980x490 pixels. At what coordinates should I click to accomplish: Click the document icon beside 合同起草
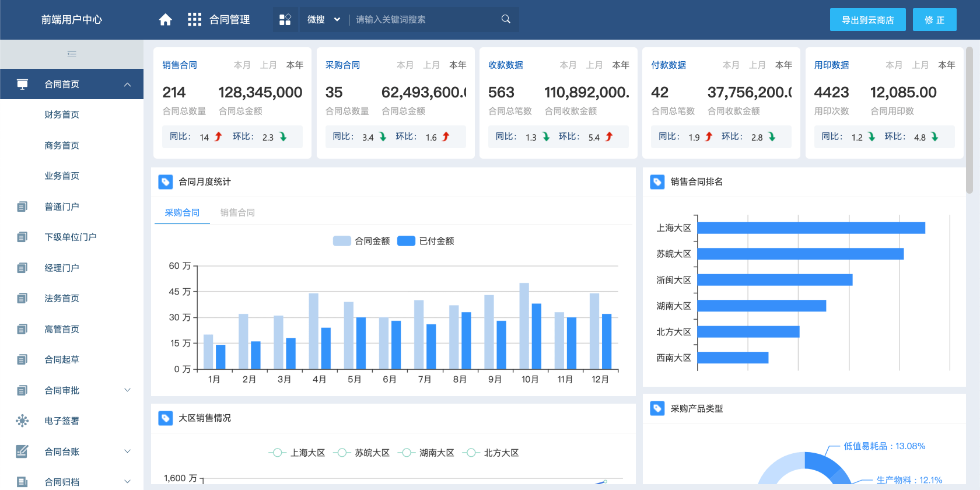tap(22, 359)
